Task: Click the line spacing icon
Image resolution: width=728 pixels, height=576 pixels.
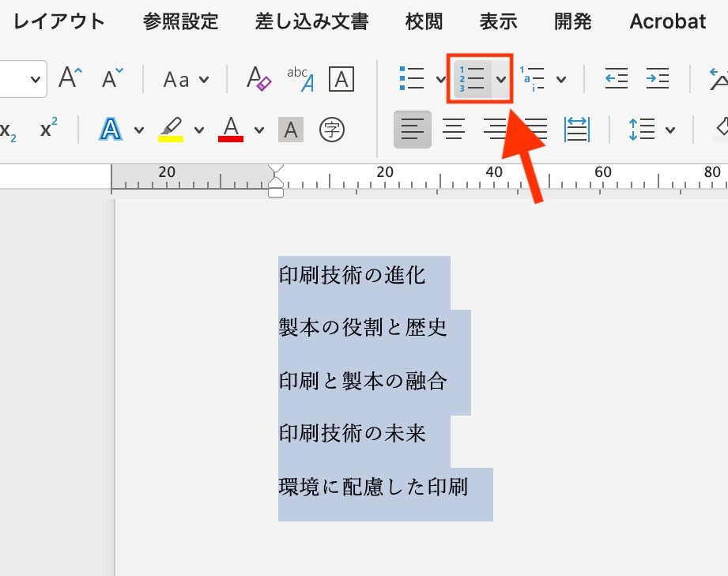Action: pyautogui.click(x=642, y=130)
